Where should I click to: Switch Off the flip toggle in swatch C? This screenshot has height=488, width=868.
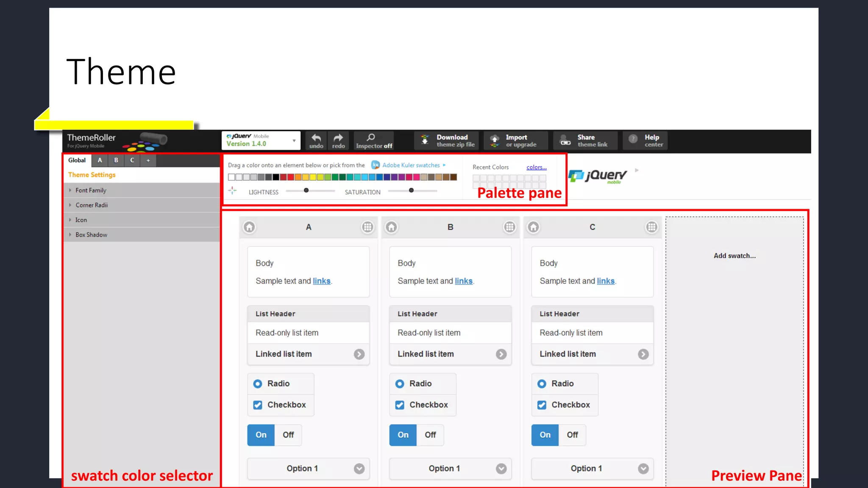tap(572, 435)
